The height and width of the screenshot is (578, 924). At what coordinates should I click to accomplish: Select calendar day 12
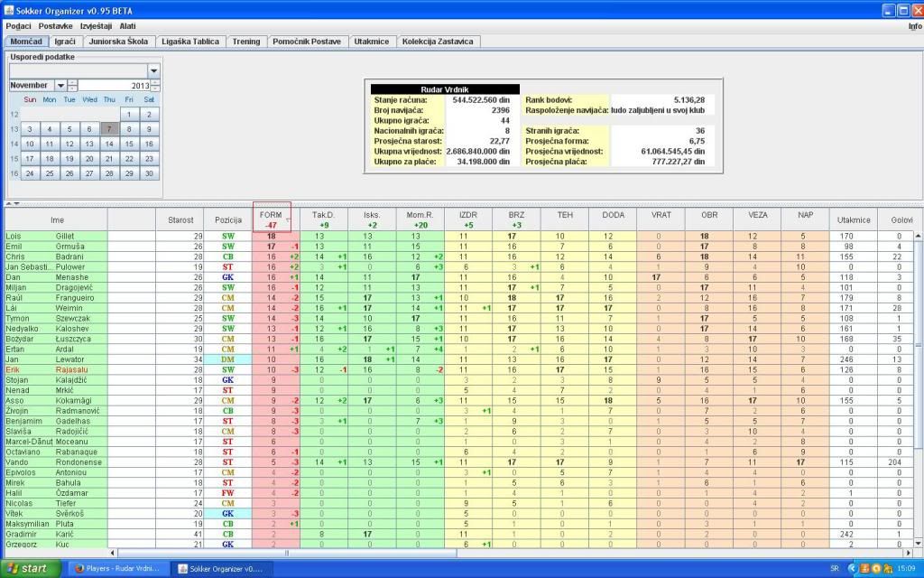69,144
